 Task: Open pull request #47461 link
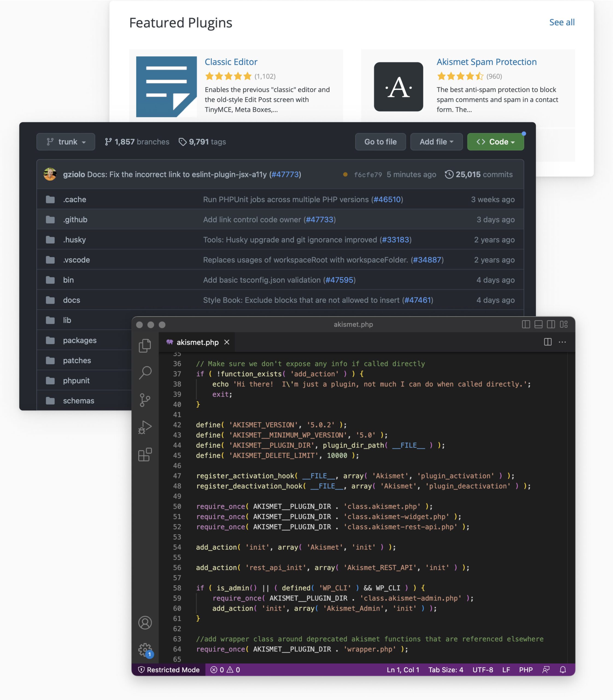tap(417, 300)
